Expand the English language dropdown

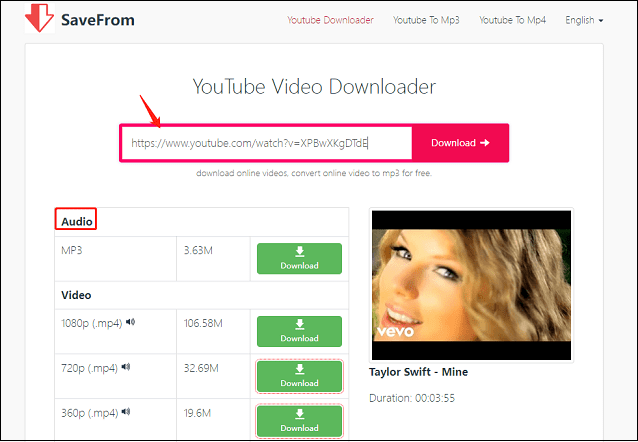584,20
